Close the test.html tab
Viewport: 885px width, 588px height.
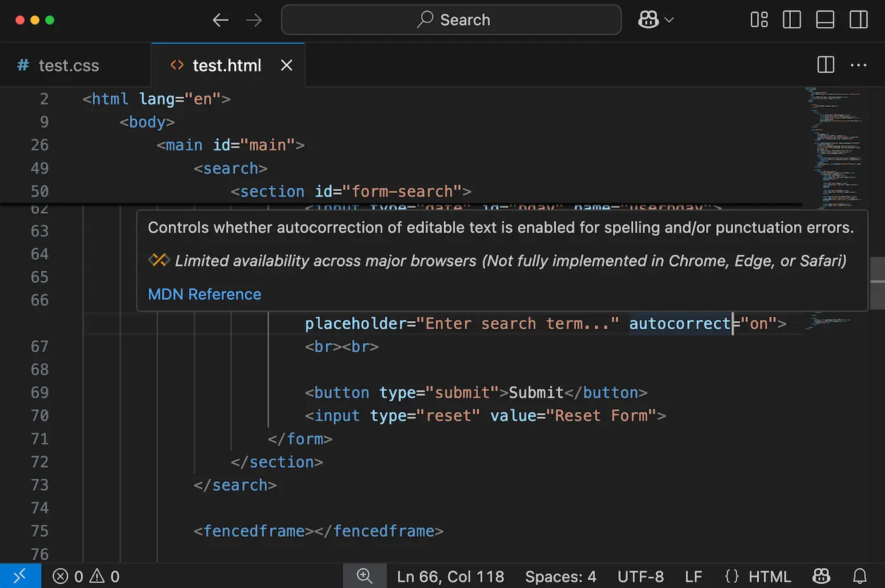point(286,65)
